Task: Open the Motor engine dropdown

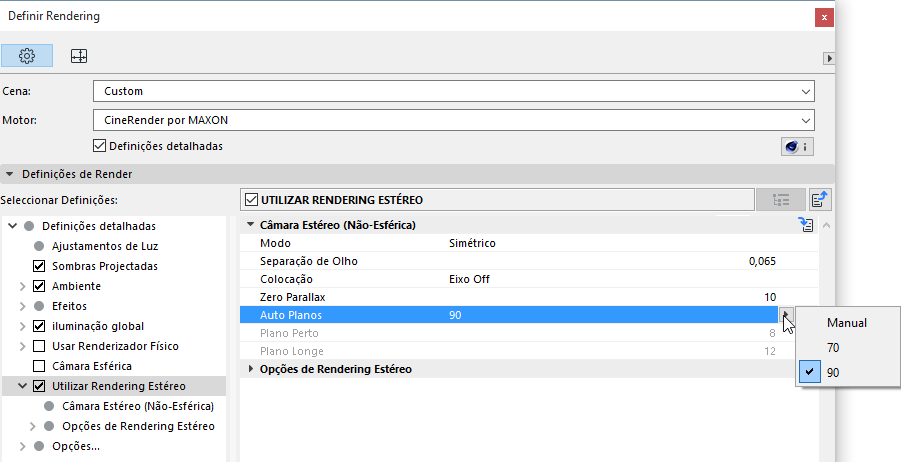Action: 453,120
